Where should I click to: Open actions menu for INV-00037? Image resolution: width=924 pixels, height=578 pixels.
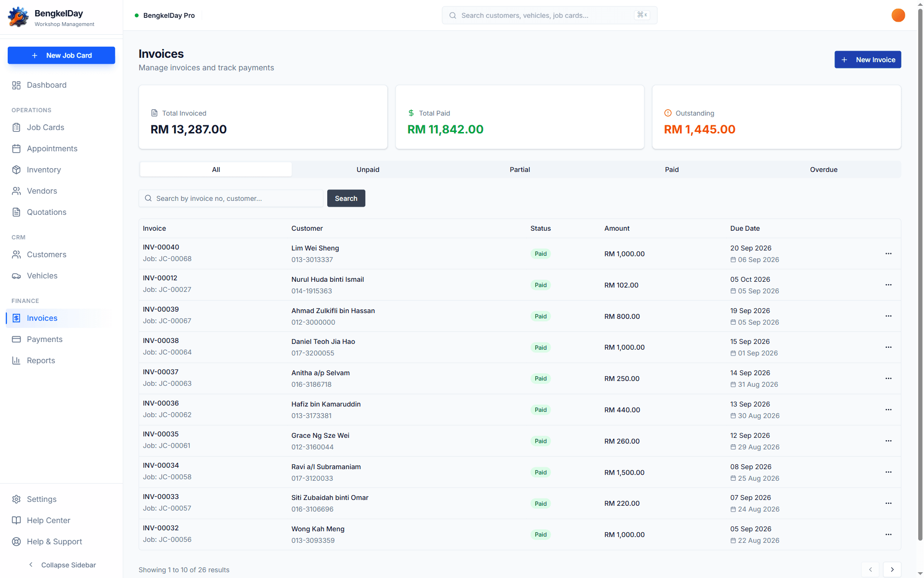pyautogui.click(x=888, y=379)
